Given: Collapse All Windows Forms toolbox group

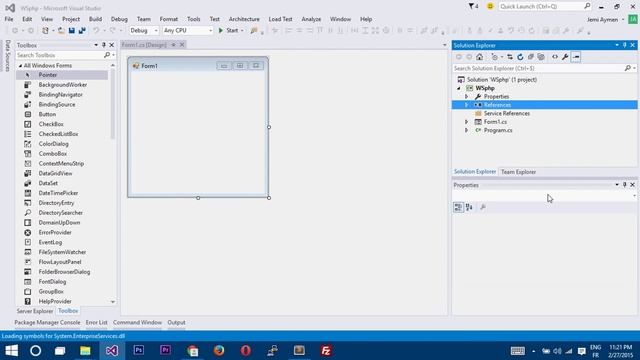Looking at the screenshot, I should pos(20,66).
